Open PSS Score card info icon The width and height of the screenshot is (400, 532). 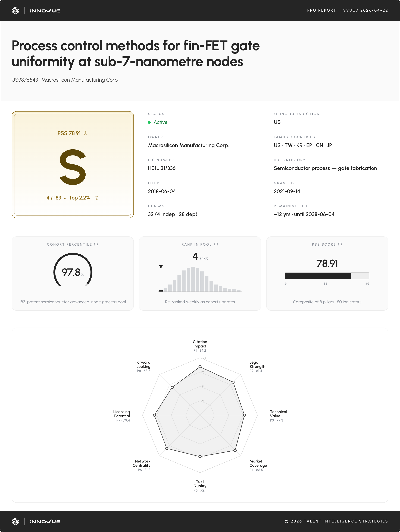[340, 244]
